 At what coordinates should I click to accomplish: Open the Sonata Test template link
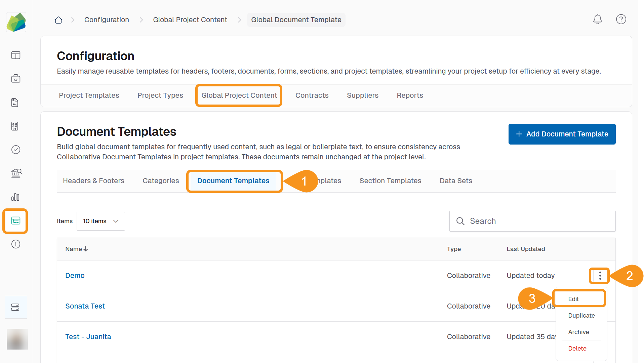85,306
